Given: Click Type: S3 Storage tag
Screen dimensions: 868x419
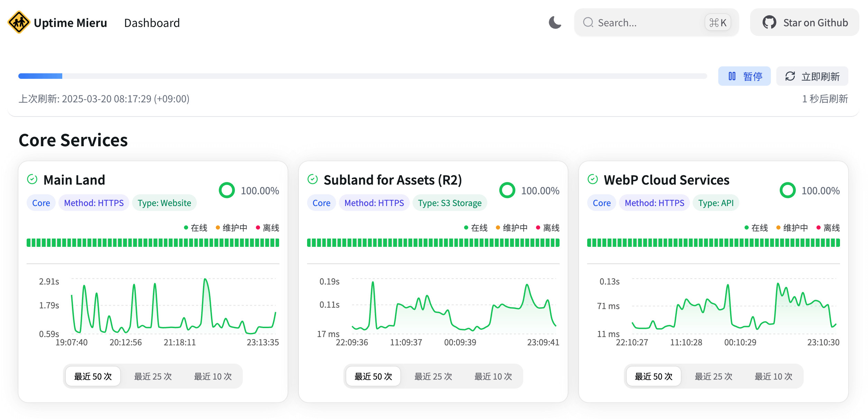Looking at the screenshot, I should (x=449, y=203).
